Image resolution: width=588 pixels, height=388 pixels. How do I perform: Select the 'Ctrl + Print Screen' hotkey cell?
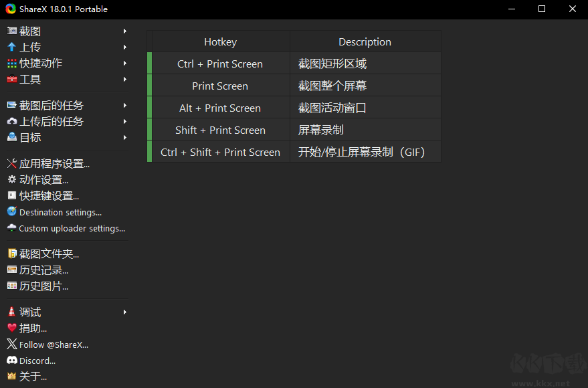[221, 64]
